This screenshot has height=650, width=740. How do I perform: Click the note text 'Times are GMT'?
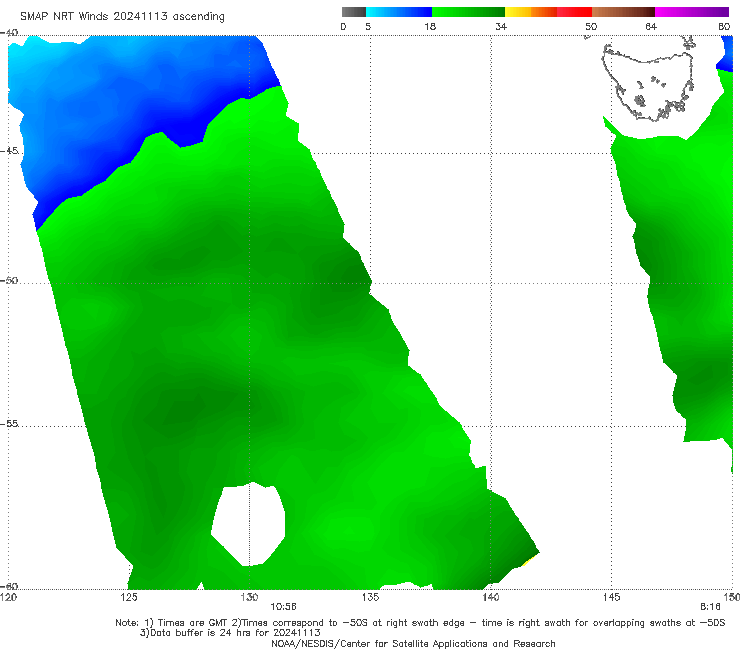(x=192, y=623)
